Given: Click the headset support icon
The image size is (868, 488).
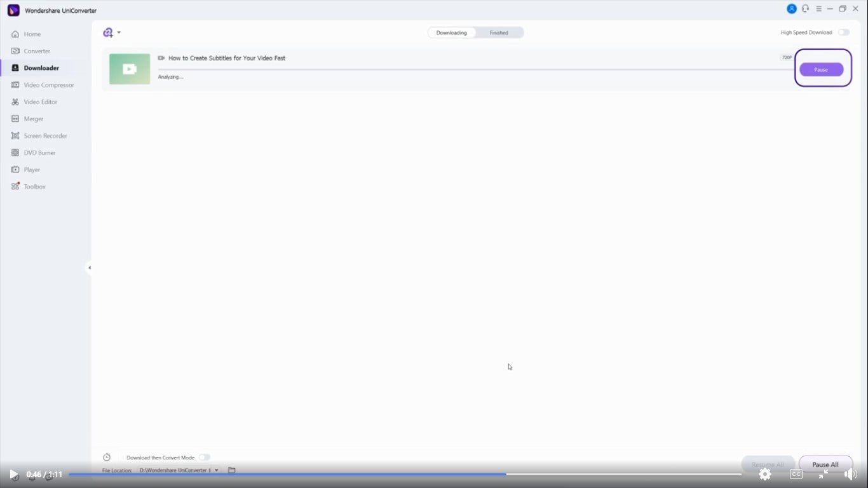Looking at the screenshot, I should [806, 9].
